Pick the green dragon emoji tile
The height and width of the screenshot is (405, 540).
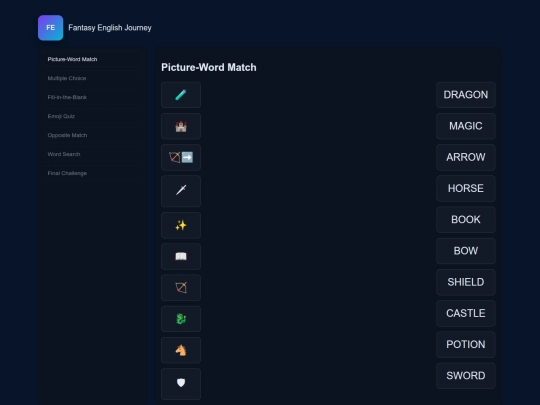(x=181, y=319)
